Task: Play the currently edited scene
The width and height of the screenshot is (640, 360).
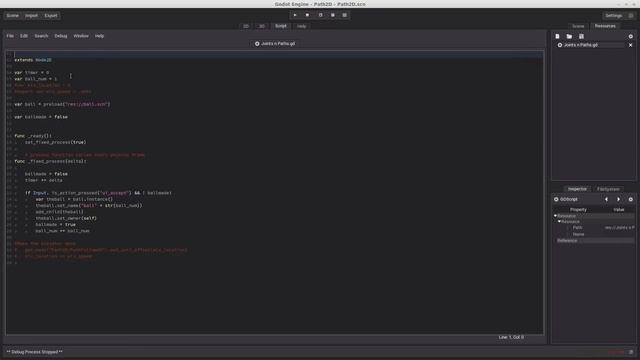Action: [x=320, y=15]
